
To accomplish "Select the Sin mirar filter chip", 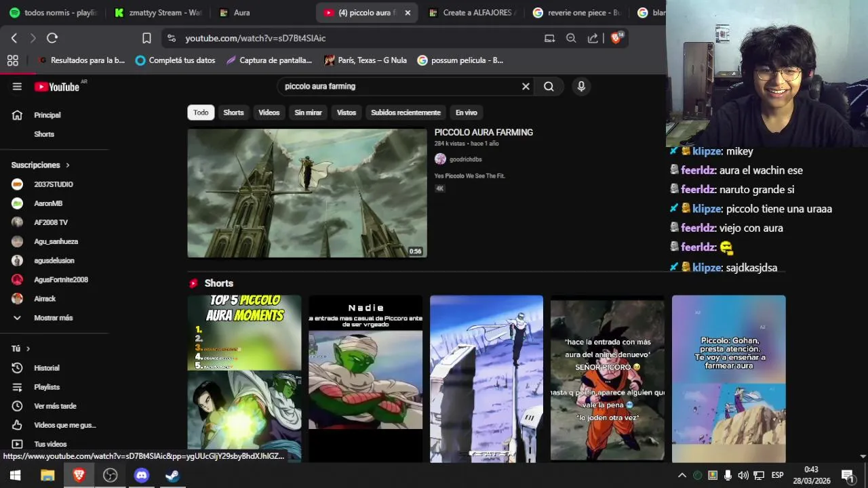I will click(308, 113).
